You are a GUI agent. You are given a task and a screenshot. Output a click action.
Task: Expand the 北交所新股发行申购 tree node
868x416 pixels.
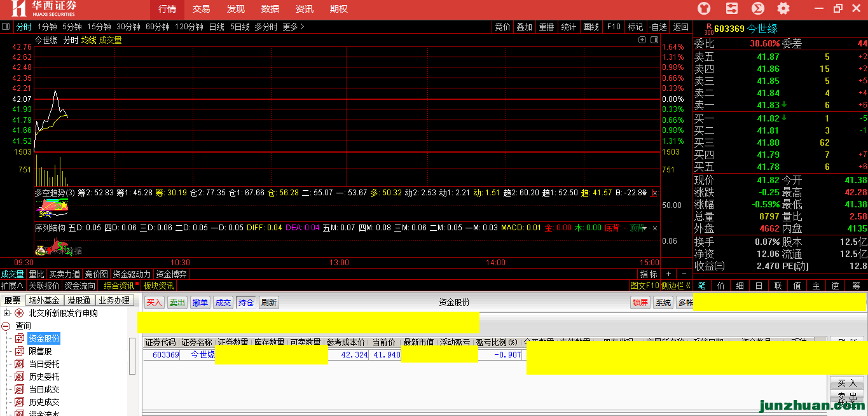coord(6,313)
